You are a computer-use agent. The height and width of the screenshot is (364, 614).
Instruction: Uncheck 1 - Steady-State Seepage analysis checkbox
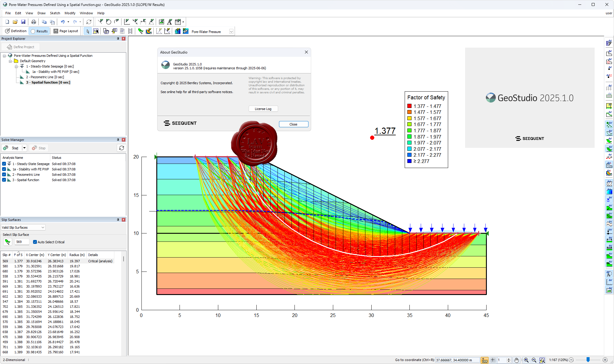[4, 164]
